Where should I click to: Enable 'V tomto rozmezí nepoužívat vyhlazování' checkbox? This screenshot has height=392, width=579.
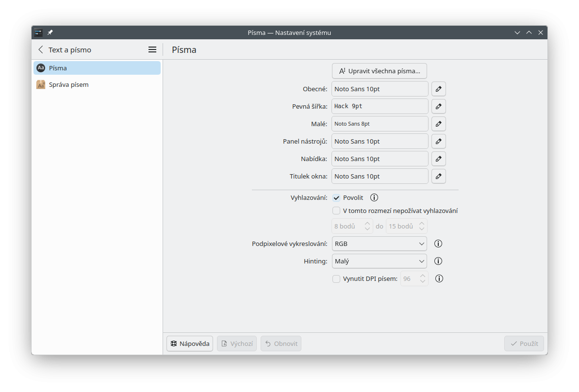click(x=336, y=211)
